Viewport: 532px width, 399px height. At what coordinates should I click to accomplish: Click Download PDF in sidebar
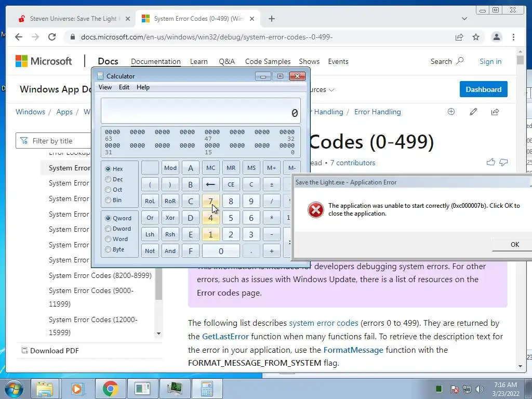coord(50,351)
